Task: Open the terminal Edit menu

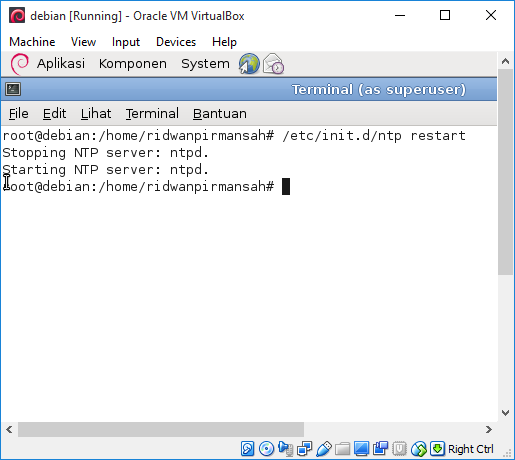Action: coord(55,114)
